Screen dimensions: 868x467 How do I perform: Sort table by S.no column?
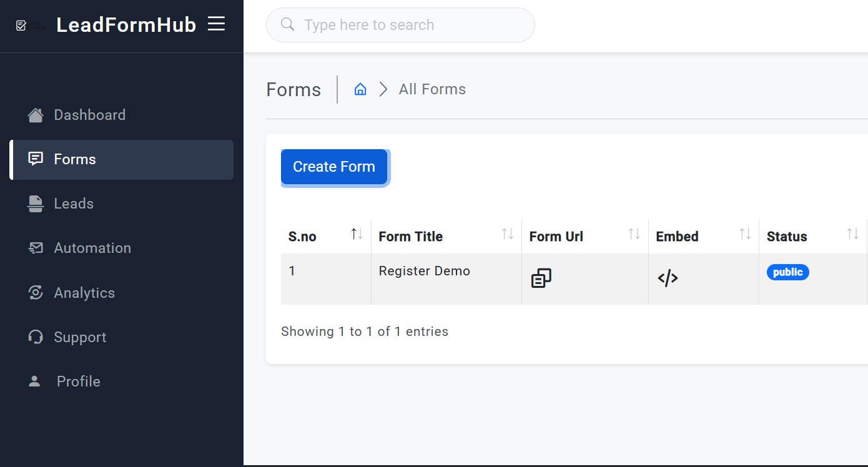[x=326, y=237]
